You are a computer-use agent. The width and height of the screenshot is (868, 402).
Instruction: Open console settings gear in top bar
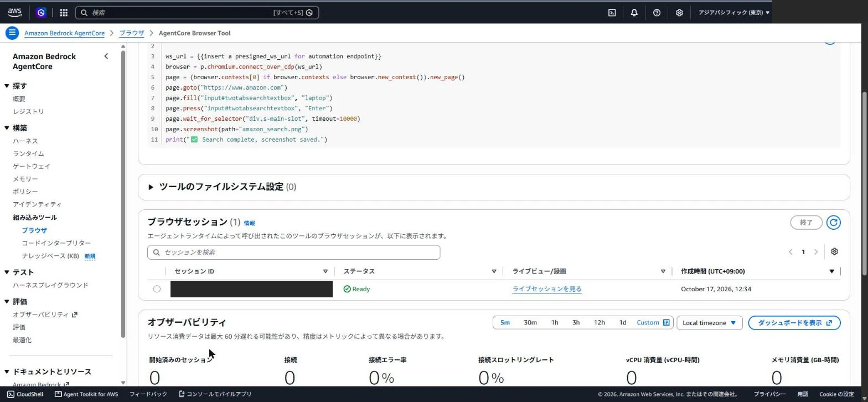tap(679, 12)
